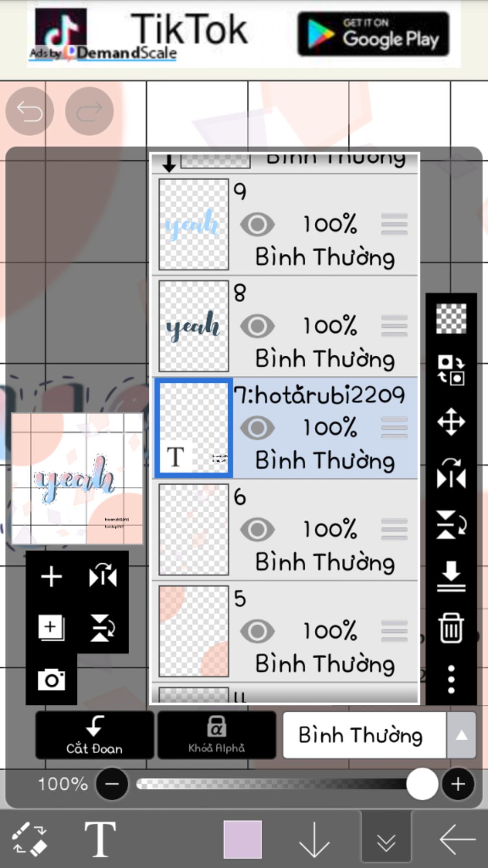488x868 pixels.
Task: Select layer 8 yeah thumbnail
Action: coord(193,326)
